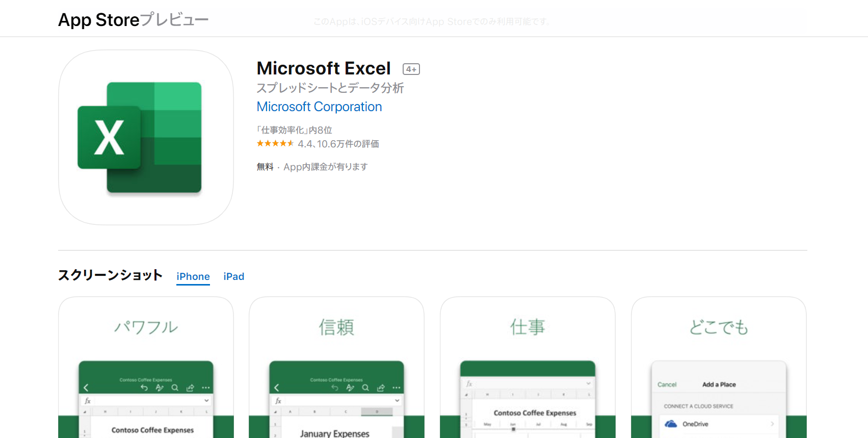868x438 pixels.
Task: Open the 信頼 screenshot thumbnail
Action: click(x=336, y=367)
